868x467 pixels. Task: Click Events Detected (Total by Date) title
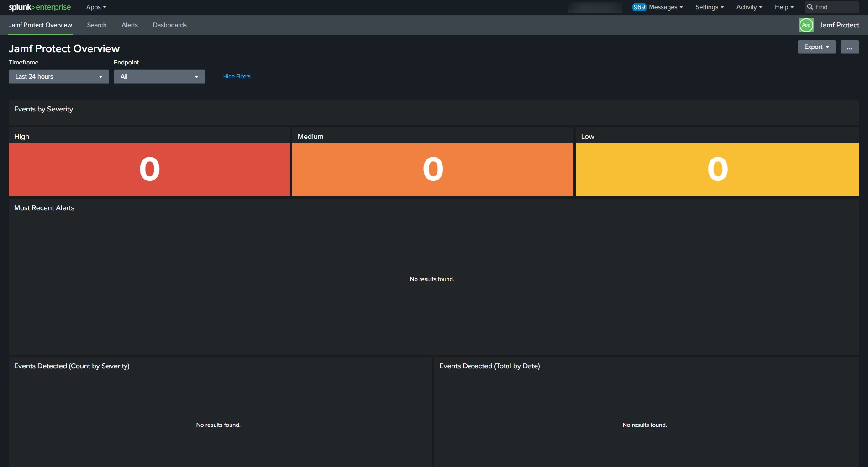489,366
